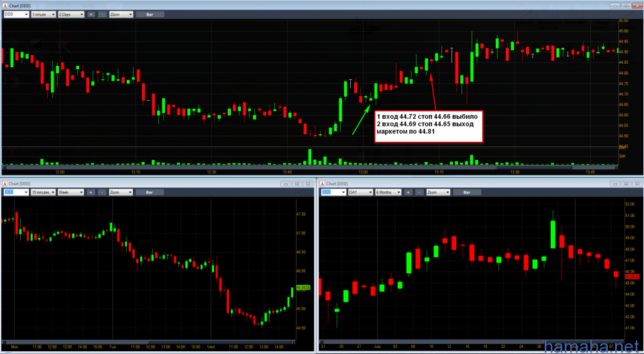This screenshot has width=644, height=354.
Task: Open the '1 minute' interval dropdown
Action: 44,14
